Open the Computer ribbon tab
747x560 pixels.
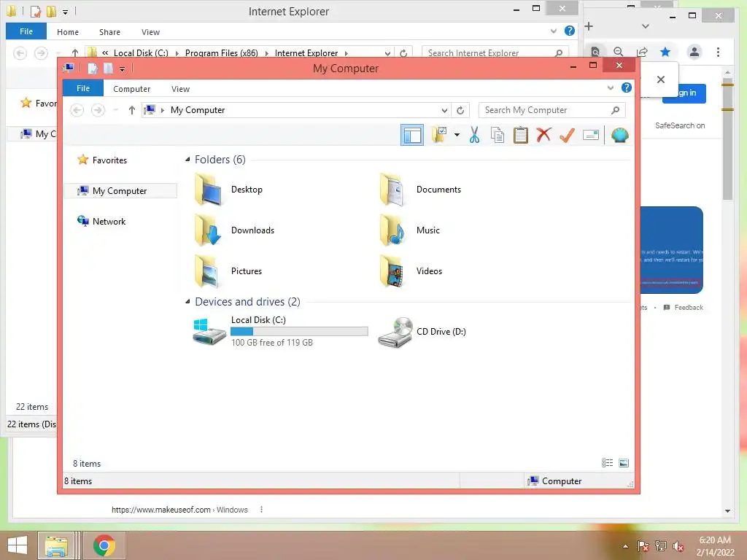131,89
